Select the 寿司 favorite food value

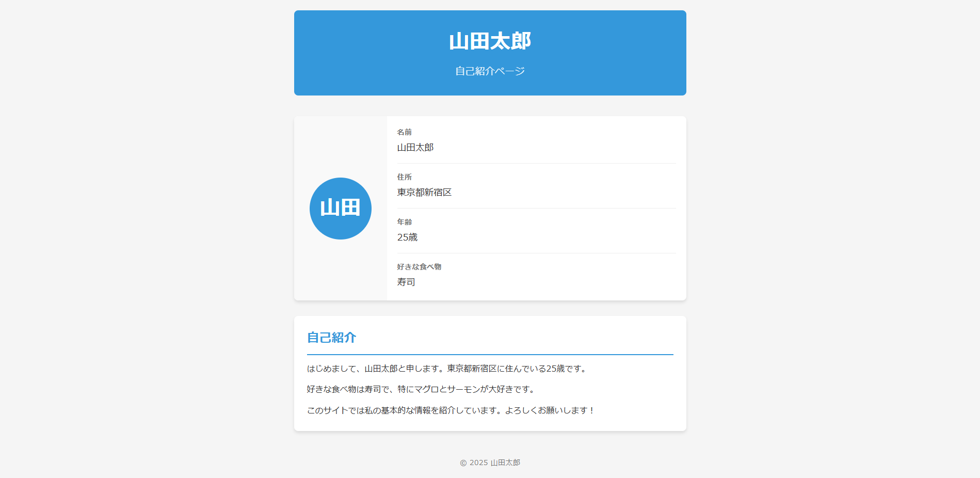(406, 282)
